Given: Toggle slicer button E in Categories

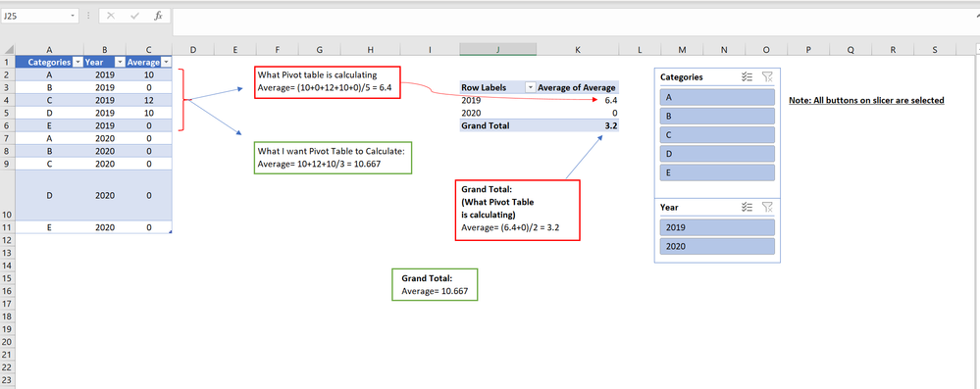Looking at the screenshot, I should coord(717,172).
